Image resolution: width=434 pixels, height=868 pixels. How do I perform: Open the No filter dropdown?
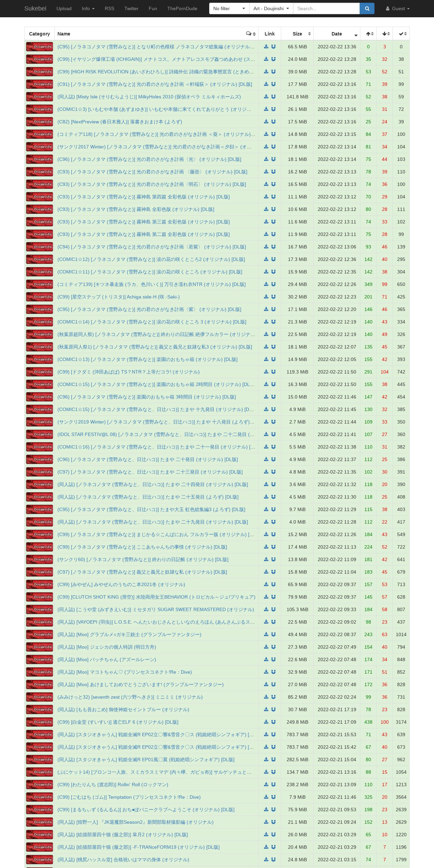coord(229,8)
